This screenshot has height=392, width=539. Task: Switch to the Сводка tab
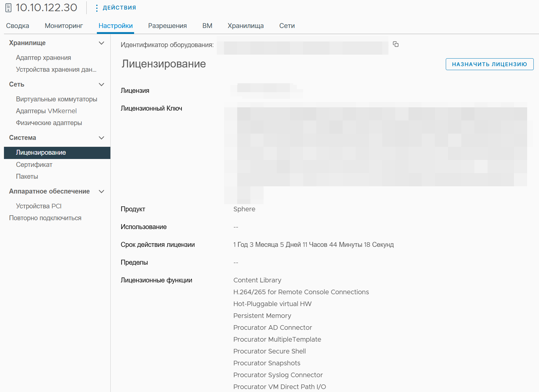17,26
